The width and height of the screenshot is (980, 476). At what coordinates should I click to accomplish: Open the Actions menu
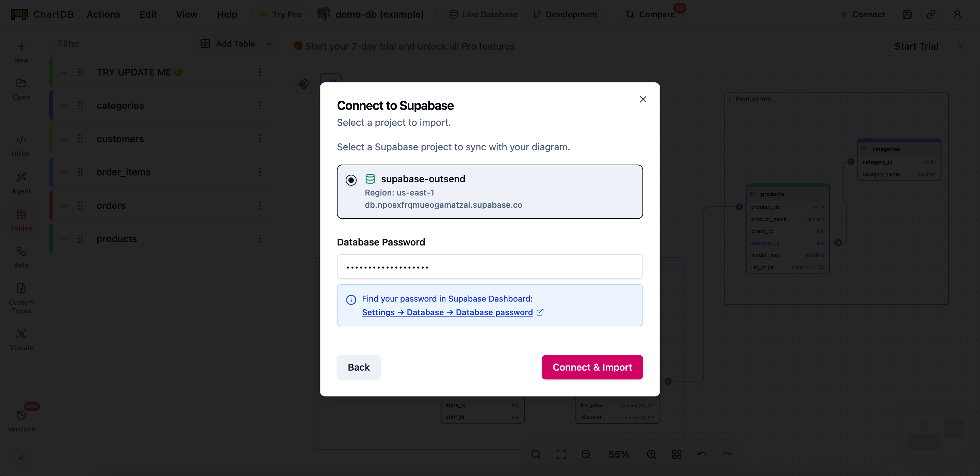(103, 14)
